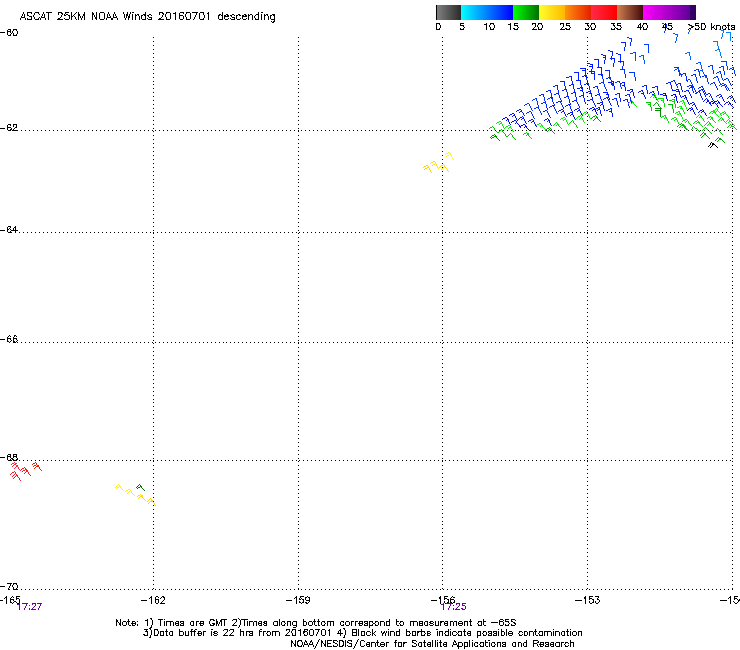Click the purple 17:27 time stamp

29,607
